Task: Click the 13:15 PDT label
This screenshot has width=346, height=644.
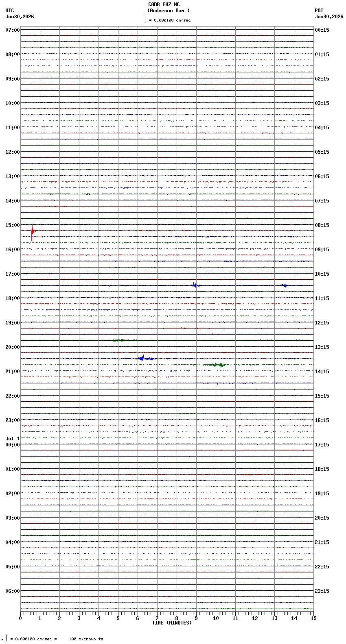Action: [x=322, y=347]
